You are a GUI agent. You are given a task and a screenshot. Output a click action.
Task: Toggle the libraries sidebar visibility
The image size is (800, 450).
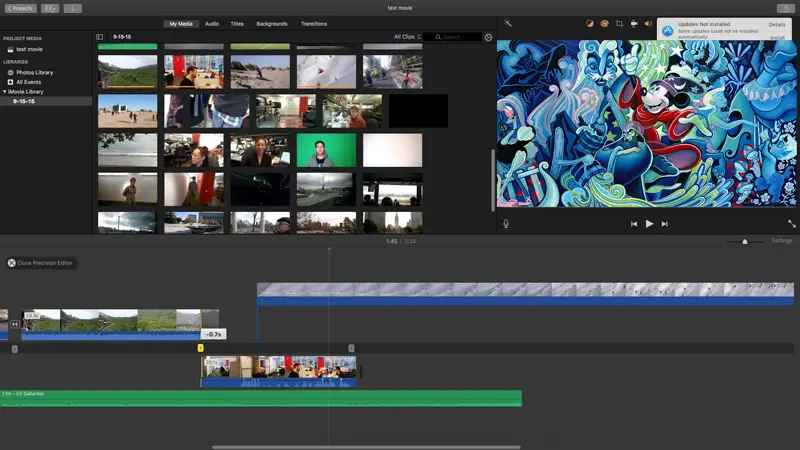99,37
